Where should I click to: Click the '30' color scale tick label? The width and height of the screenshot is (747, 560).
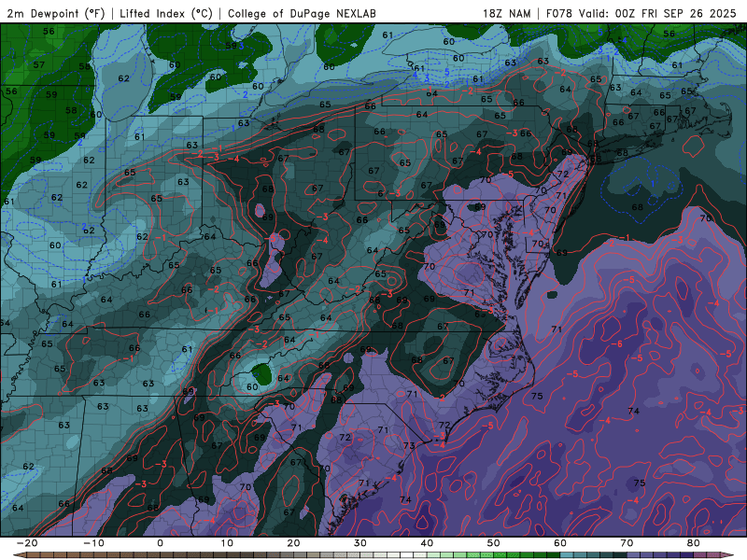(x=360, y=543)
